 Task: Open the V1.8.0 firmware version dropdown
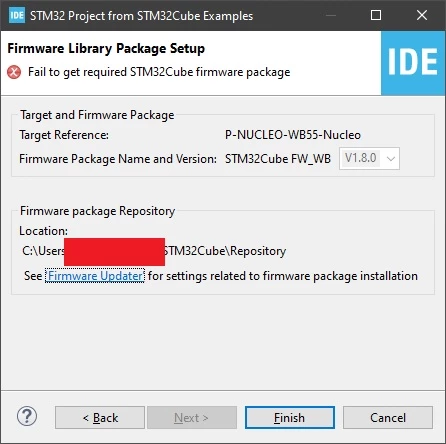click(369, 158)
